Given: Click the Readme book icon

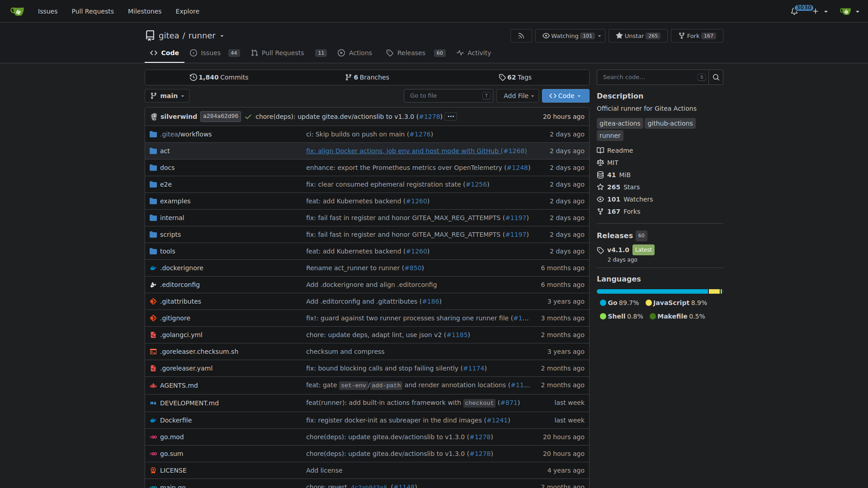Looking at the screenshot, I should pos(600,150).
